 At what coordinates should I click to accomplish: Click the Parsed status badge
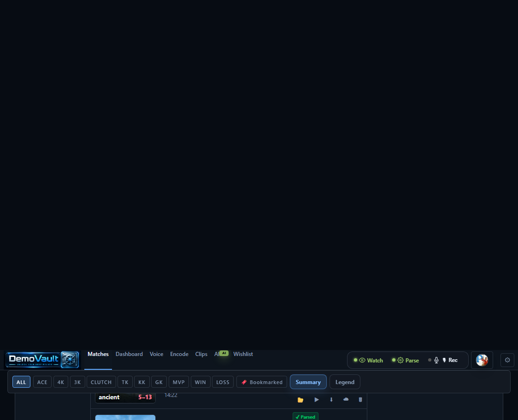pyautogui.click(x=305, y=417)
